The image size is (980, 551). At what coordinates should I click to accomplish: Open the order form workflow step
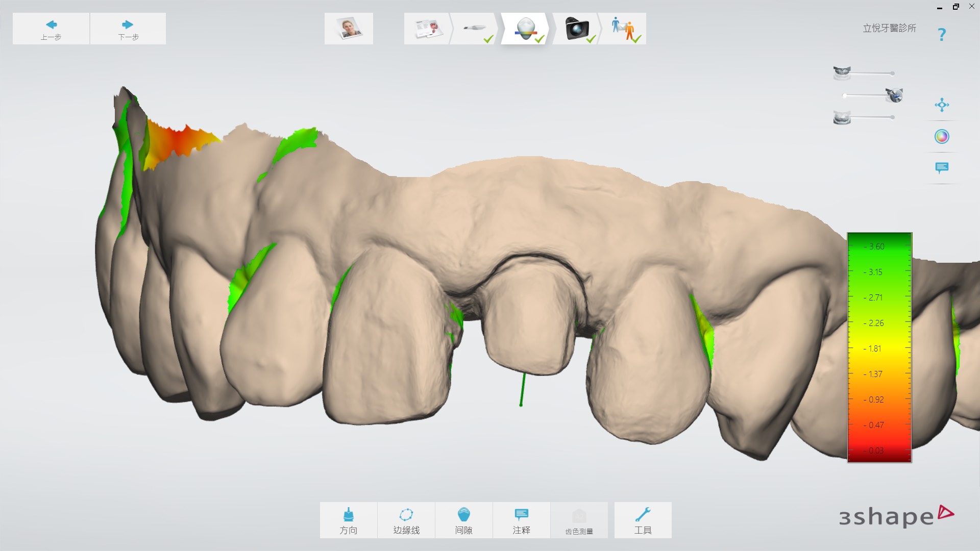click(x=427, y=29)
